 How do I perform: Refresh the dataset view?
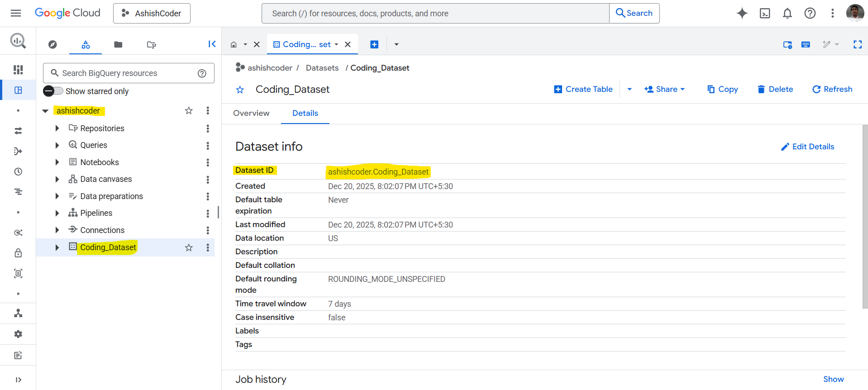click(832, 89)
